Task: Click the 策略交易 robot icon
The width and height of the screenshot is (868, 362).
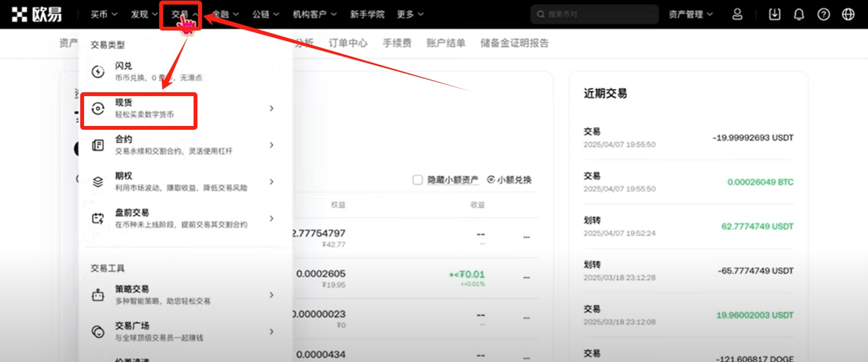Action: [x=97, y=295]
